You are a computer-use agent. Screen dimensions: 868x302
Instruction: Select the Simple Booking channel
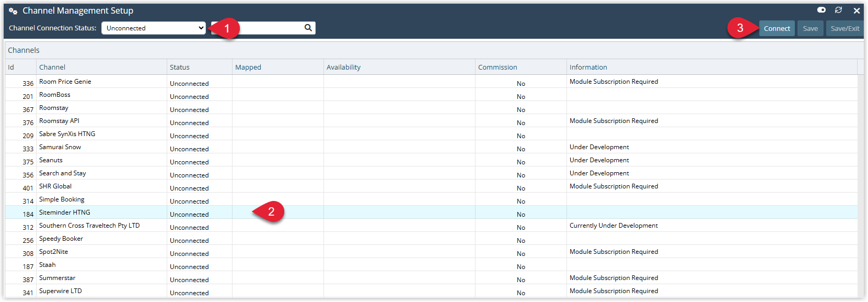pos(431,199)
